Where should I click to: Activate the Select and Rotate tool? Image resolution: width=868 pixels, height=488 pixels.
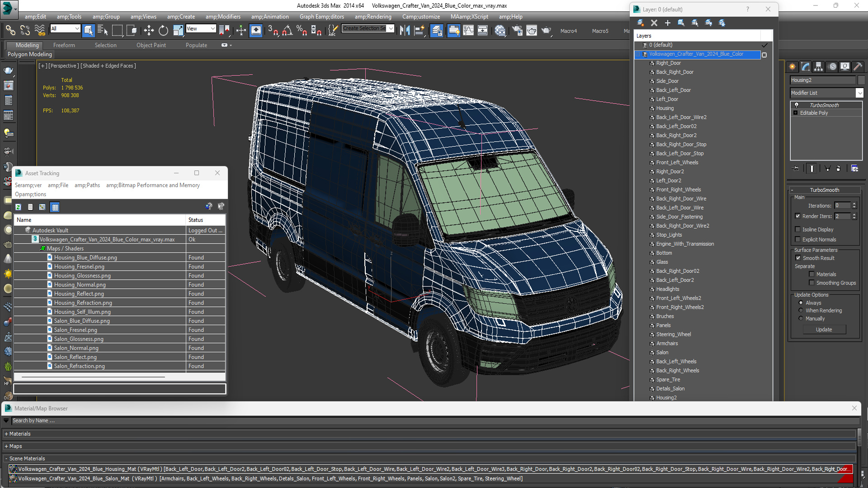pyautogui.click(x=163, y=30)
